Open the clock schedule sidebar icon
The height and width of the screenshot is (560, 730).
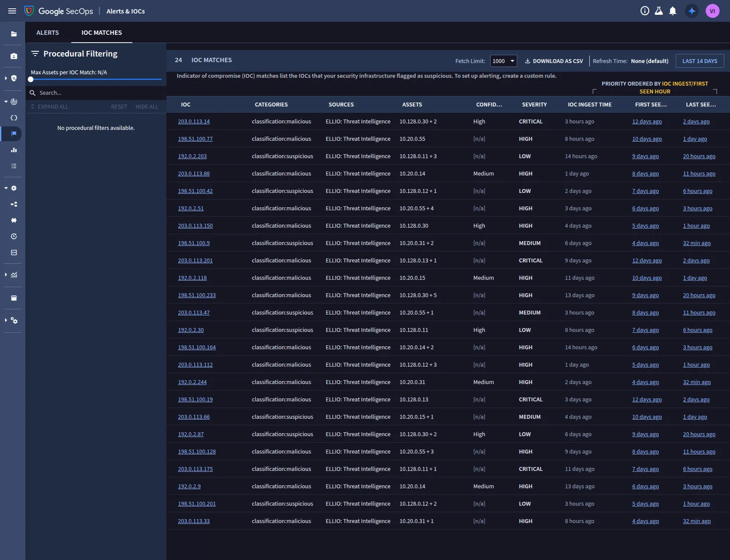(14, 236)
